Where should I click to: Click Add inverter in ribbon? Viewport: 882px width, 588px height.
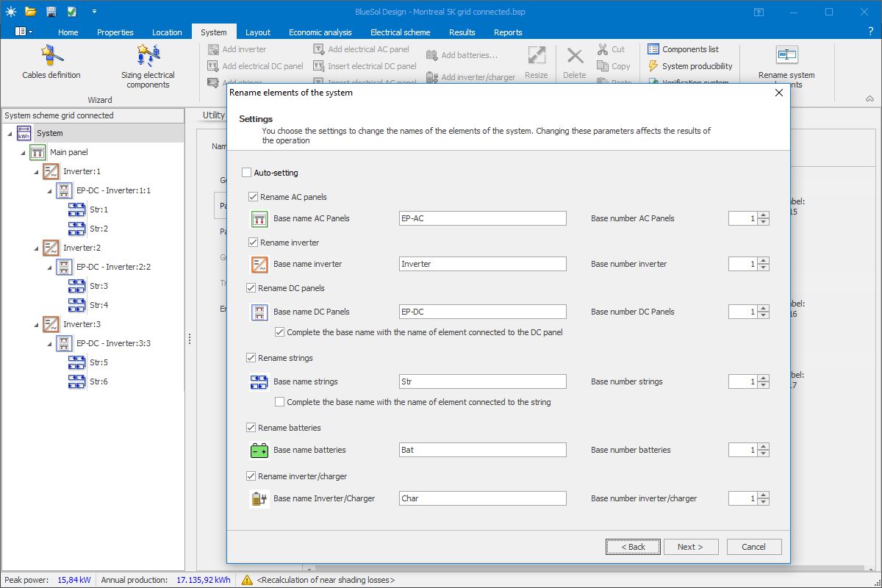(237, 49)
